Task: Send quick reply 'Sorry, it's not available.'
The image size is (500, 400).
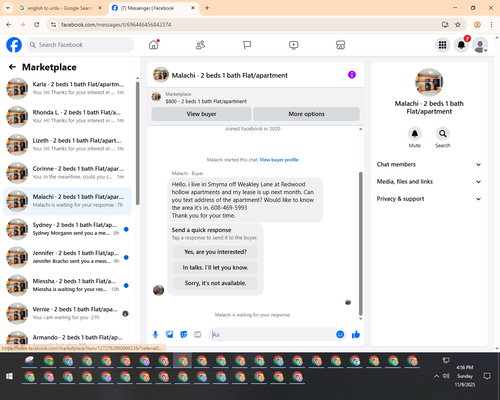Action: tap(215, 283)
